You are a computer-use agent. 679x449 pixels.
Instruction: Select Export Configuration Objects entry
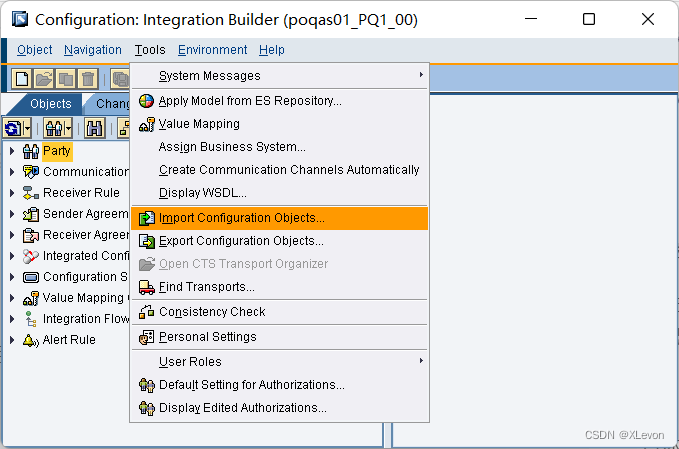point(279,241)
